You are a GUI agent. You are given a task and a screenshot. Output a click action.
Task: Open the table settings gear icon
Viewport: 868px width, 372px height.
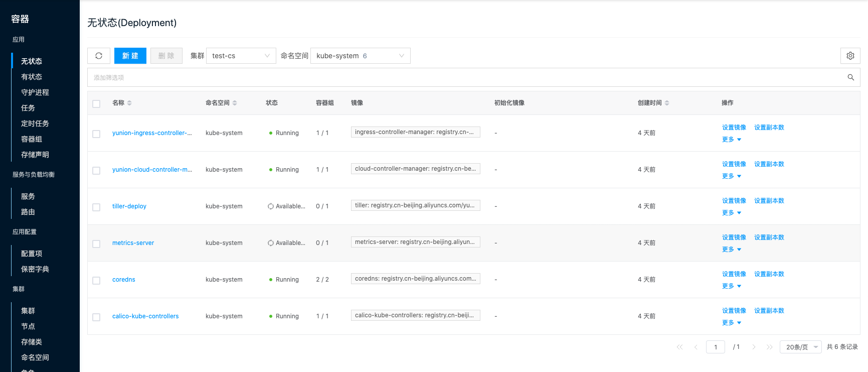850,56
